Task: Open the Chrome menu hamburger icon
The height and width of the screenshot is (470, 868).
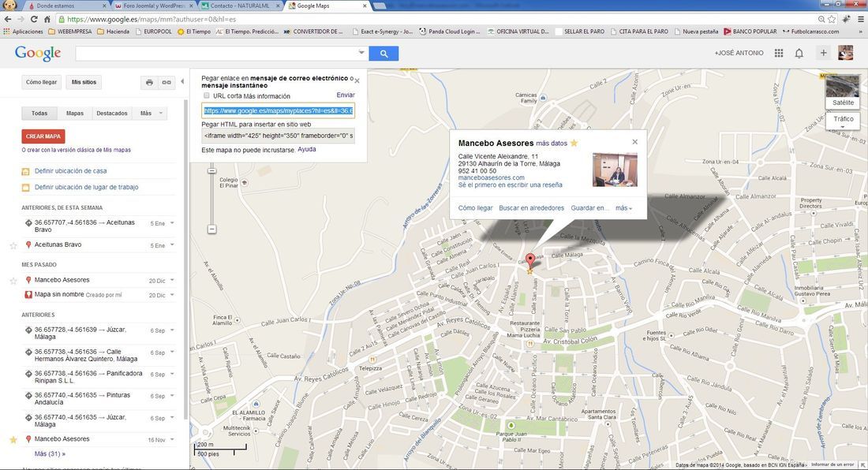Action: 860,19
